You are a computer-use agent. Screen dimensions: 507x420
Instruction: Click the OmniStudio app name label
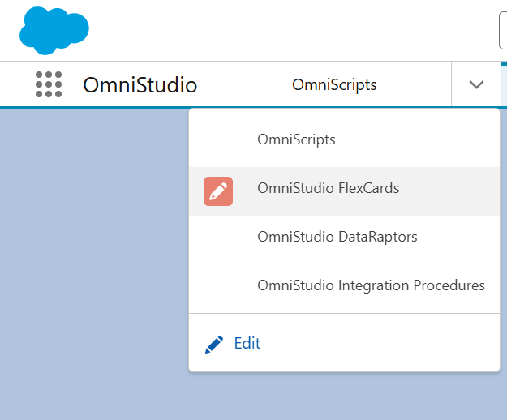(x=140, y=85)
